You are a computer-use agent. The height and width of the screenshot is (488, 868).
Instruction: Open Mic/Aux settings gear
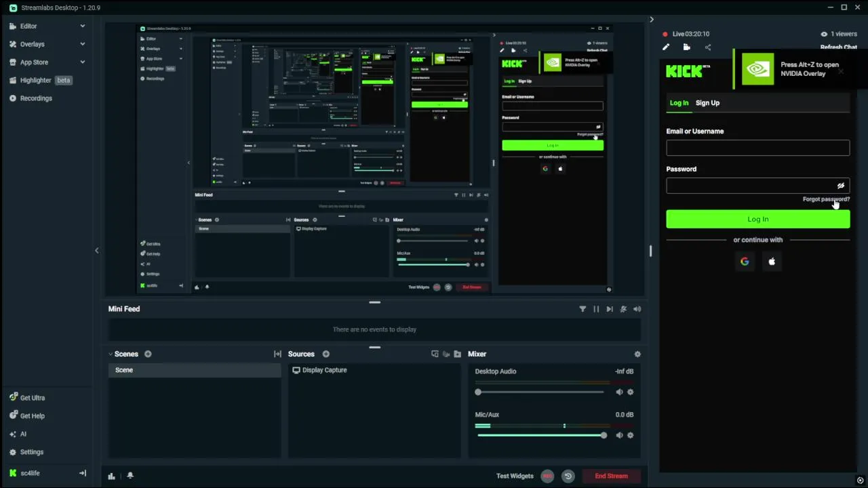coord(630,435)
